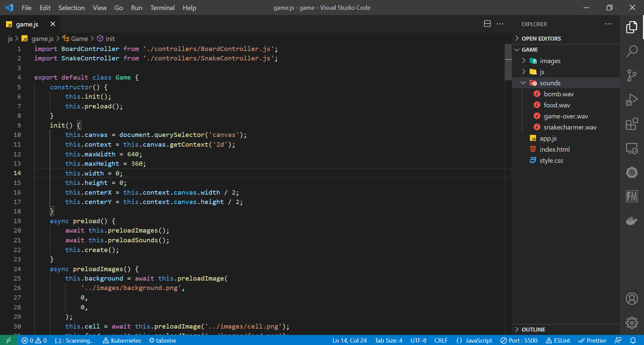Open the Docker panel icon
Image resolution: width=644 pixels, height=345 pixels.
tap(632, 221)
